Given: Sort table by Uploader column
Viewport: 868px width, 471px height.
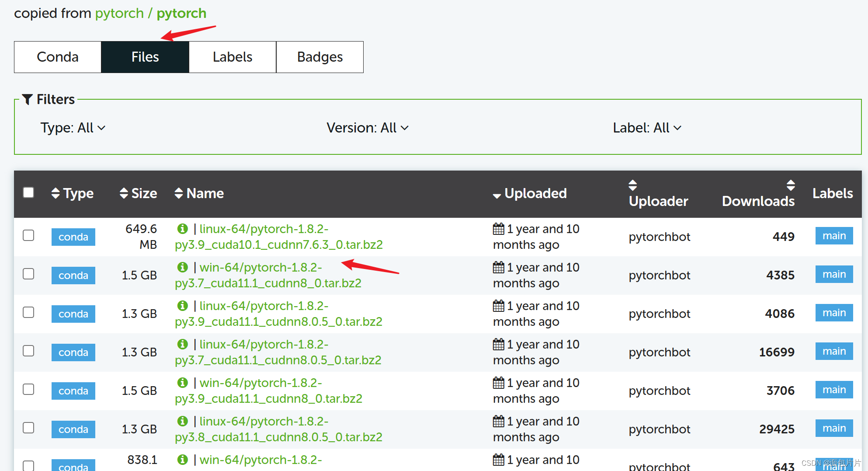Looking at the screenshot, I should [658, 193].
